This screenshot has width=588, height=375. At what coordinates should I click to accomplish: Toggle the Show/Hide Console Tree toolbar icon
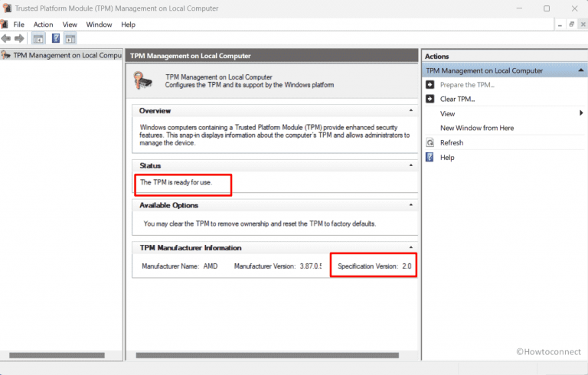pyautogui.click(x=38, y=38)
